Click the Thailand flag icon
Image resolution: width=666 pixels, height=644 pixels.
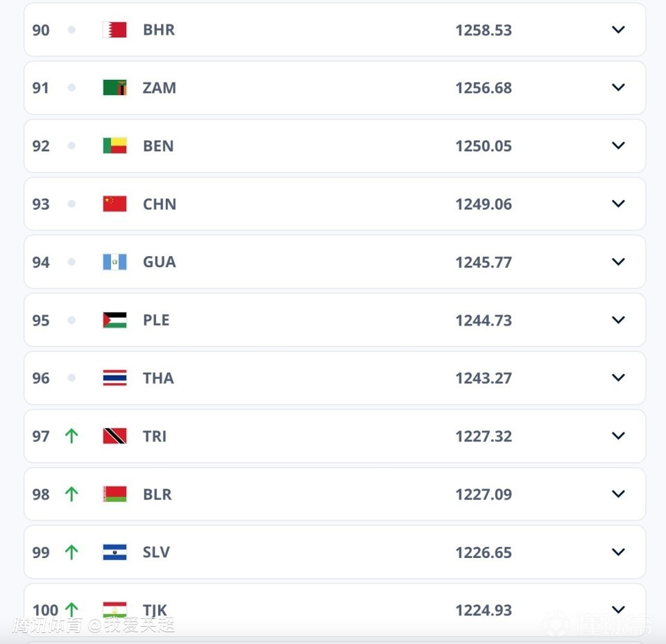pyautogui.click(x=114, y=378)
